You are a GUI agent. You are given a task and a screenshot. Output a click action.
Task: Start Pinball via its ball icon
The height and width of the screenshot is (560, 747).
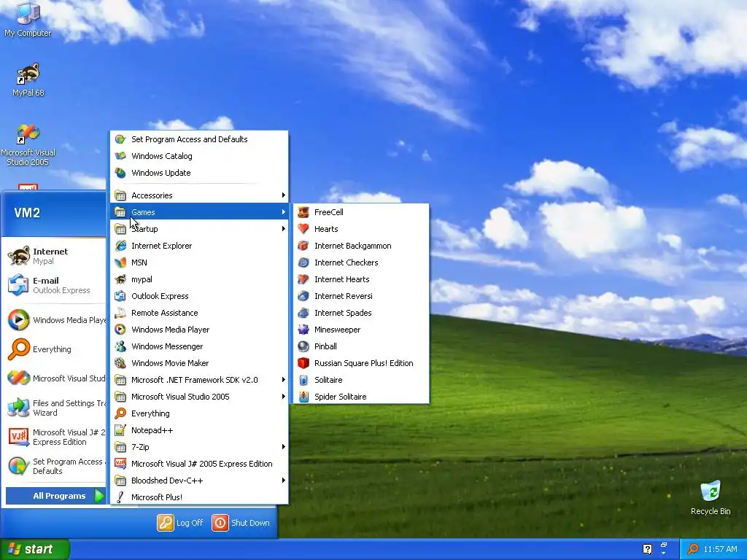pyautogui.click(x=303, y=346)
